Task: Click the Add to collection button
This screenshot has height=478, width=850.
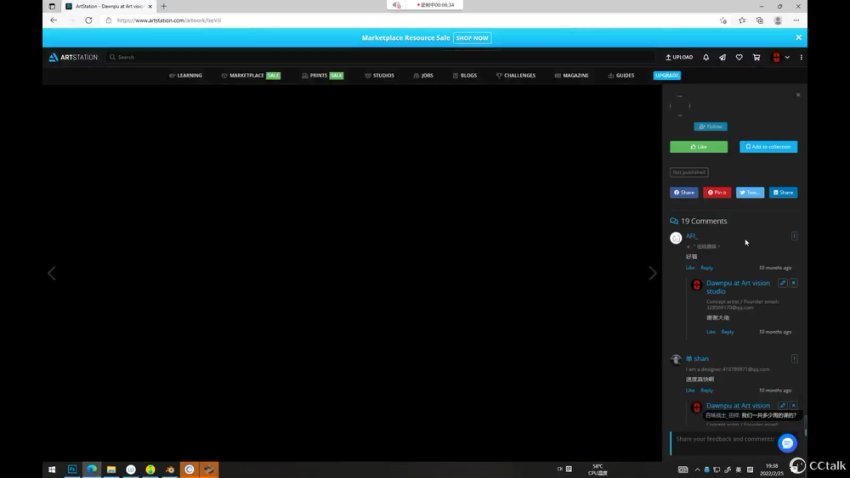Action: [x=768, y=146]
